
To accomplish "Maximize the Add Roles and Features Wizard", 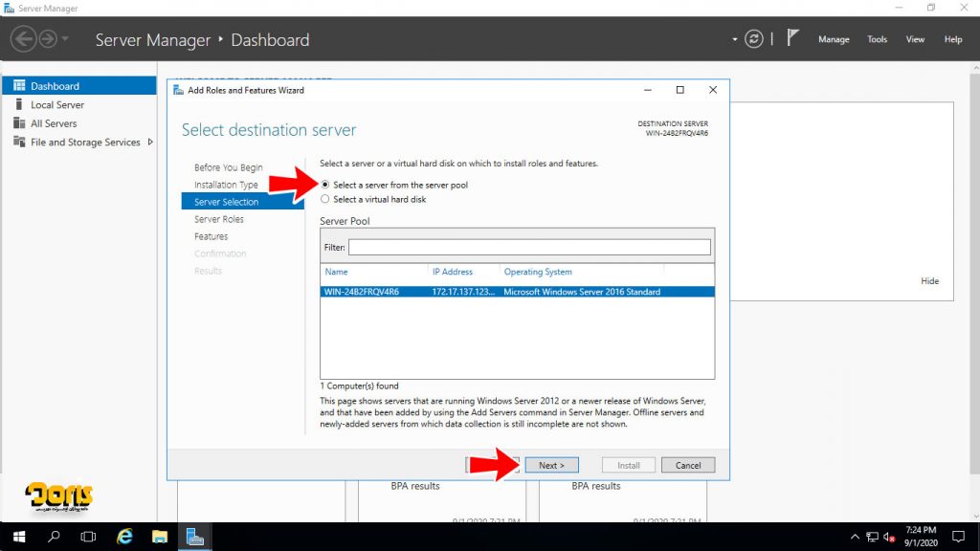I will click(680, 90).
